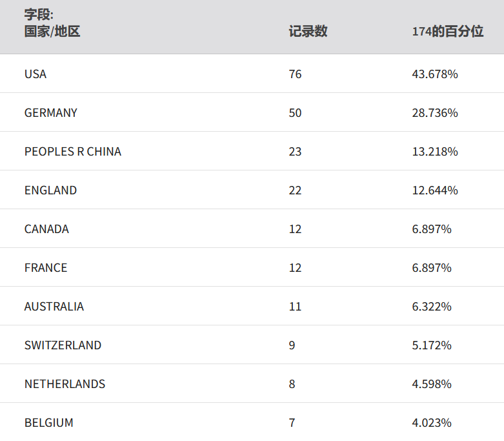The image size is (504, 441).
Task: Choose BELGIUM in the country column
Action: [49, 423]
